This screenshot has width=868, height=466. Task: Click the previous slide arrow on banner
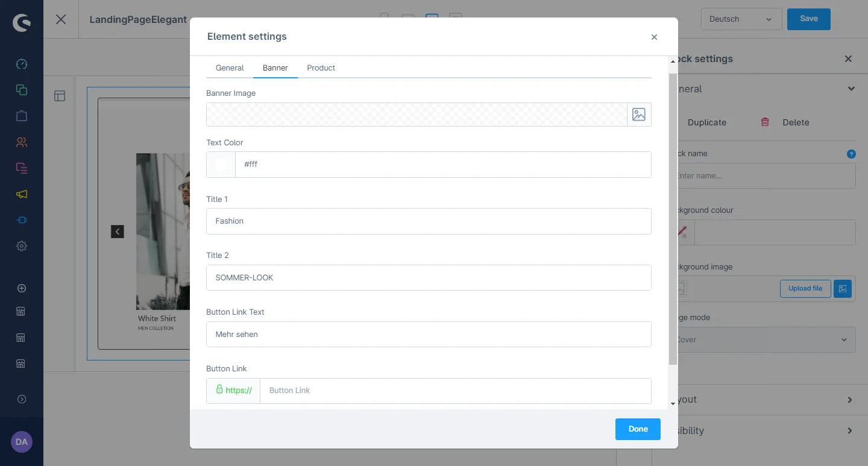(x=118, y=231)
